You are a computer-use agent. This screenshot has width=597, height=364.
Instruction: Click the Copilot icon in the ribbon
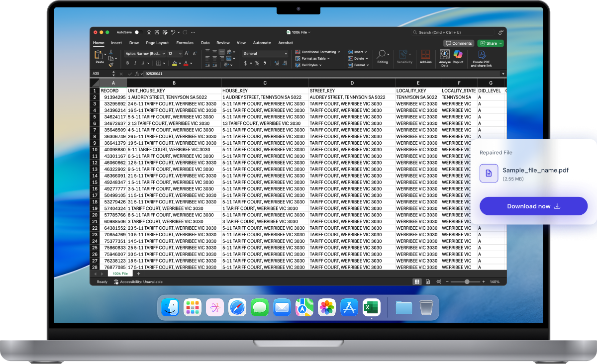[x=458, y=55]
